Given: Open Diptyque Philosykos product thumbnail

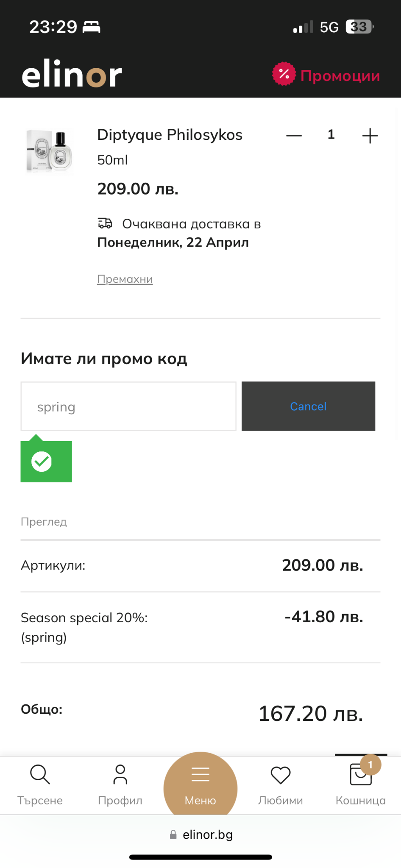Looking at the screenshot, I should click(x=49, y=151).
